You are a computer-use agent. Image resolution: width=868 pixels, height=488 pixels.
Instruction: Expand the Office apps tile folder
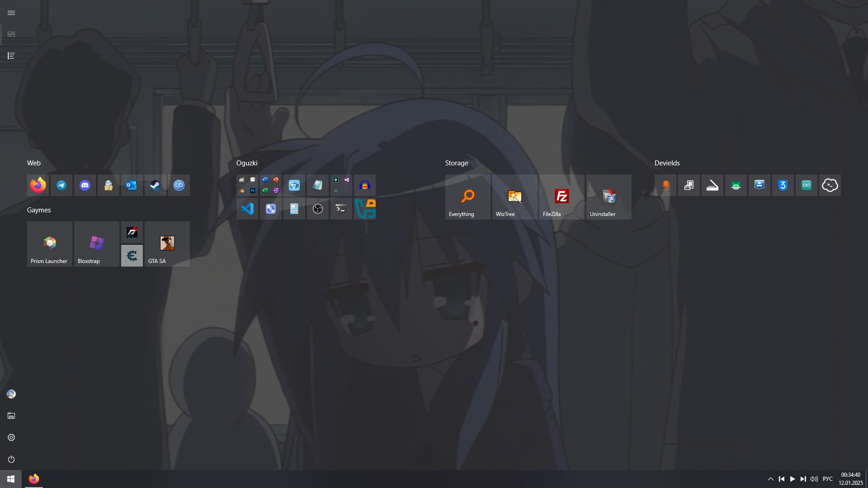point(271,185)
